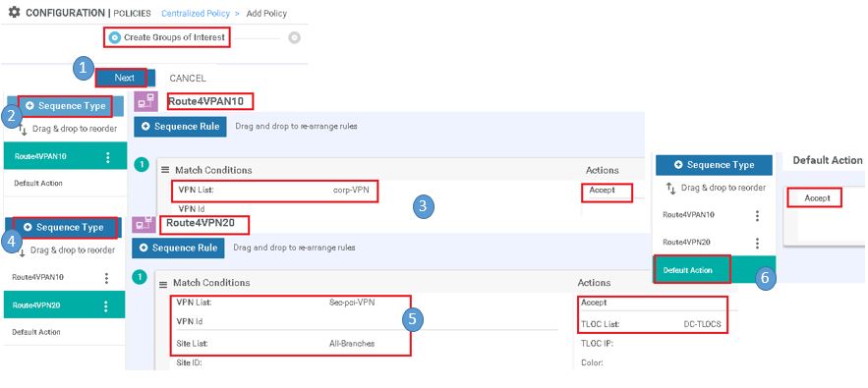Click the drag handle beside Match Conditions in Route4VPN20

163,284
